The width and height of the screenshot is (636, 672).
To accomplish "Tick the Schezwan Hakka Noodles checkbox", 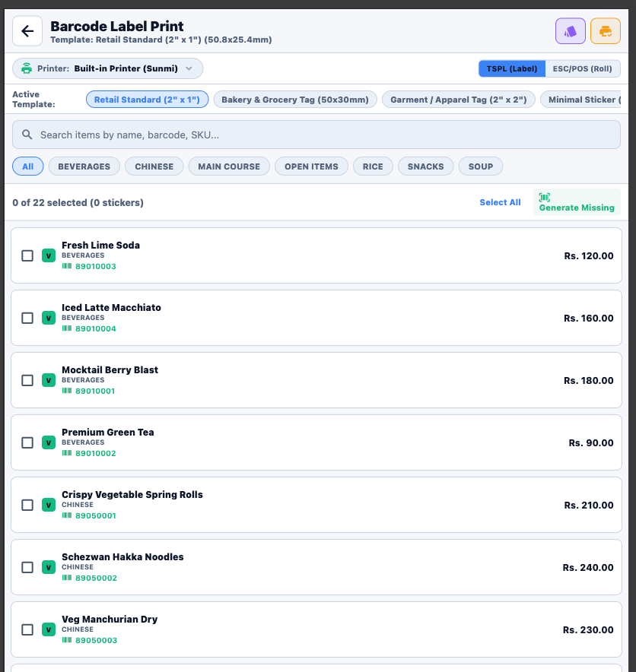I will [x=27, y=567].
